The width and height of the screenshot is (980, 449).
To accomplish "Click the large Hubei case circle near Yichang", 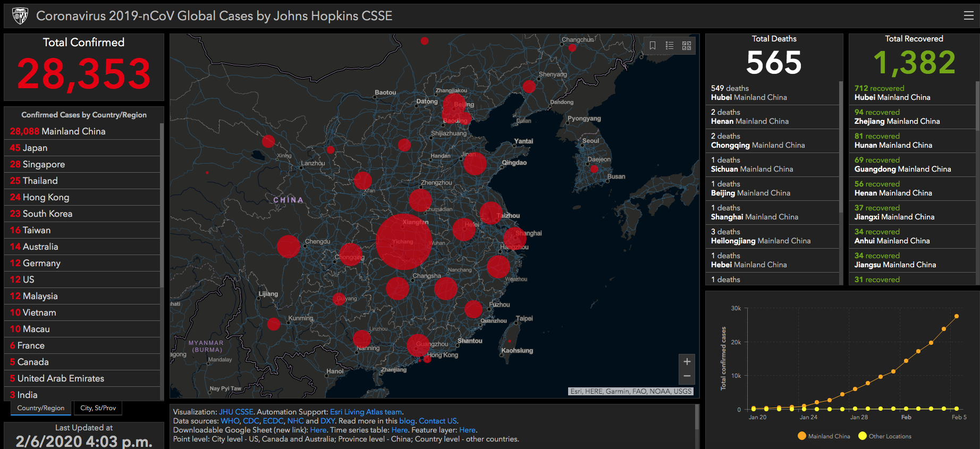I will click(x=404, y=242).
